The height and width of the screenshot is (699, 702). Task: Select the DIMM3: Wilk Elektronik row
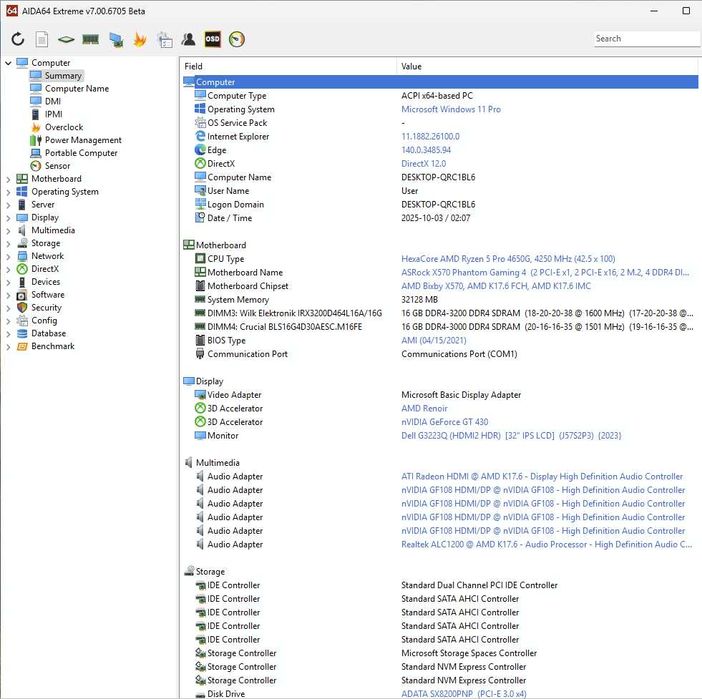440,313
